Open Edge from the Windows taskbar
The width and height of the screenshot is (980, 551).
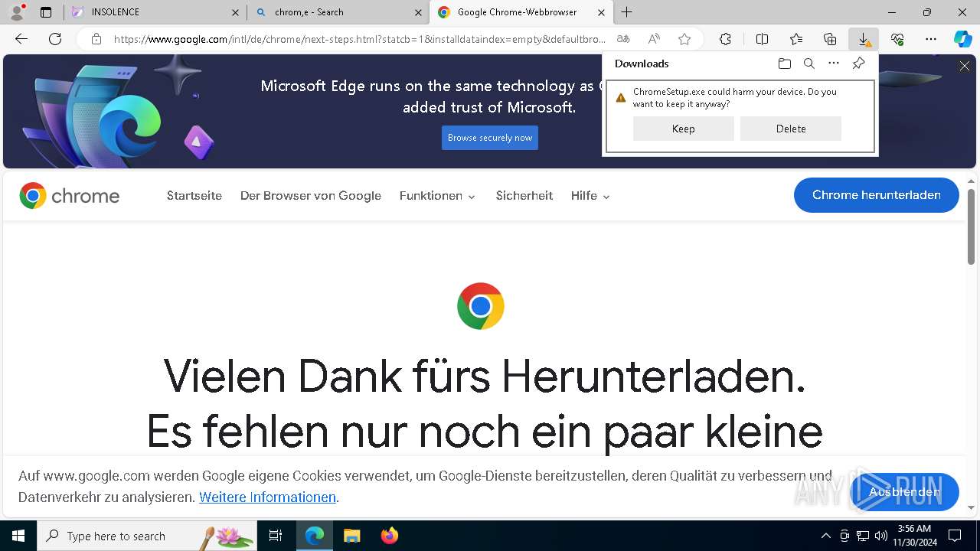click(315, 536)
